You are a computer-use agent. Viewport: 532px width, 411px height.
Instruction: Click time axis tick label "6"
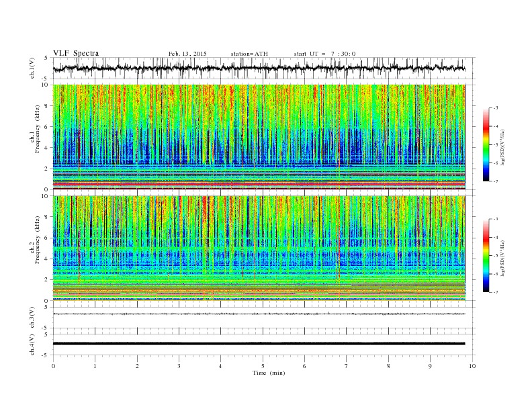coord(304,366)
